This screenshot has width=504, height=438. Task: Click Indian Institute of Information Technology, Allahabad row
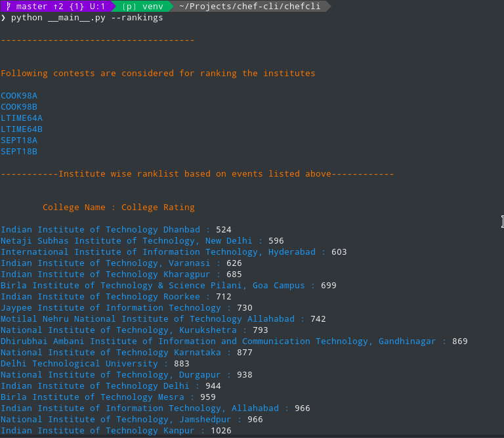point(156,408)
